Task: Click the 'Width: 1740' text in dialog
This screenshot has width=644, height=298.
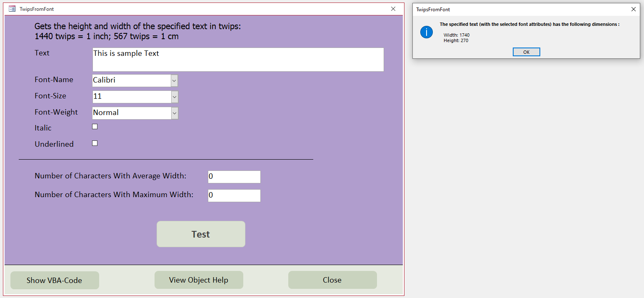Action: coord(457,35)
